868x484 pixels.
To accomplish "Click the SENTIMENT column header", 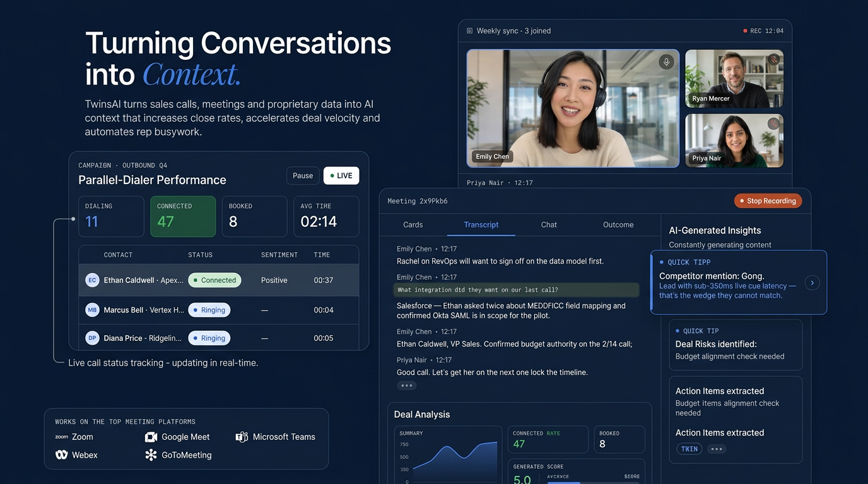I will [279, 255].
